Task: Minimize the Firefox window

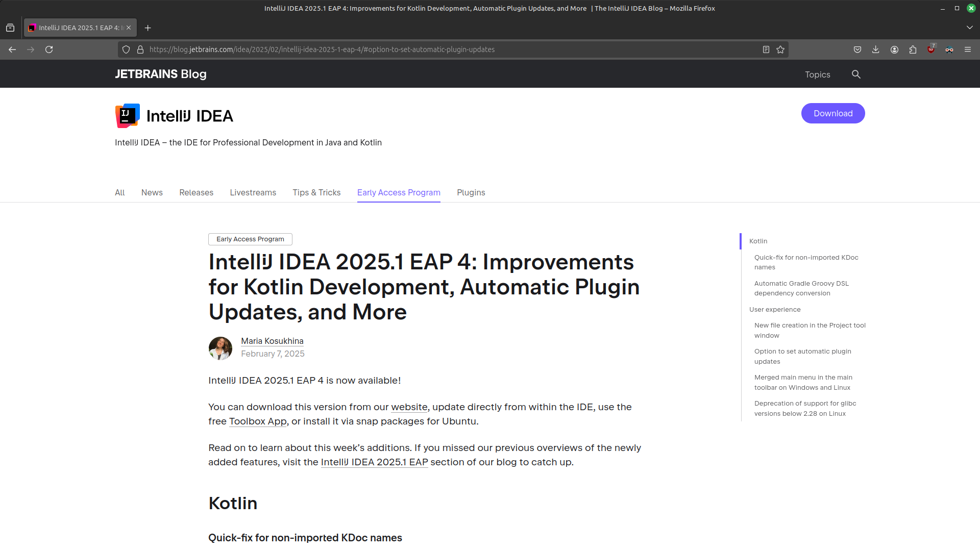Action: coord(943,8)
